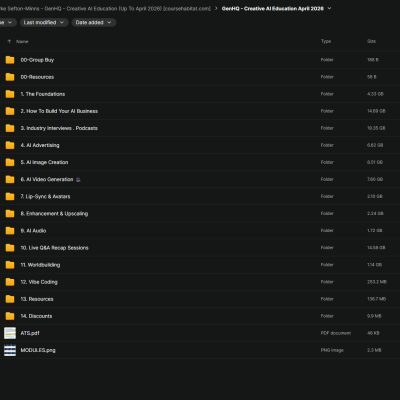The height and width of the screenshot is (400, 400).
Task: Click the 58 B size of 00-Resources
Action: 372,77
